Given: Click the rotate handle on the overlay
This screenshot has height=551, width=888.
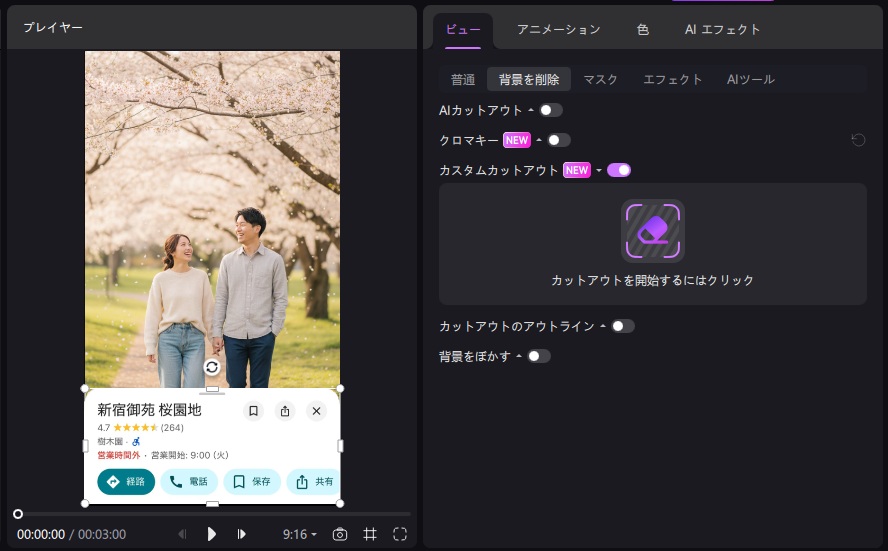Looking at the screenshot, I should [212, 367].
